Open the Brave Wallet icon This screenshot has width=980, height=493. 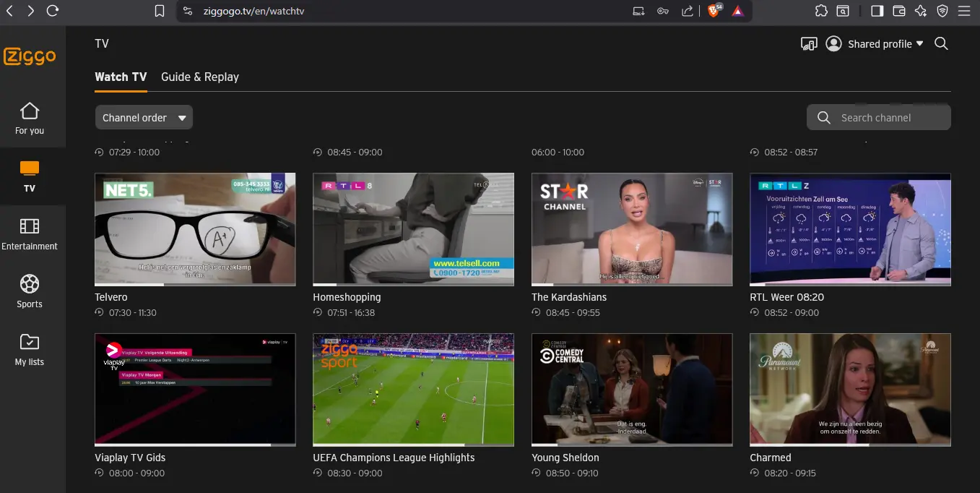899,11
